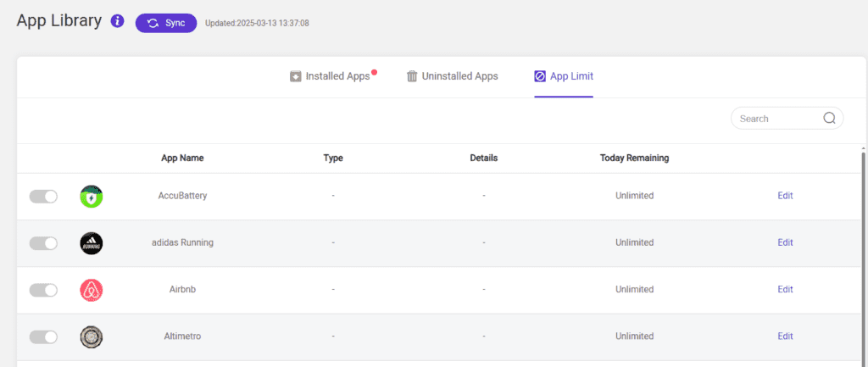Switch to the Uninstalled Apps tab
Image resolution: width=868 pixels, height=367 pixels.
[453, 76]
